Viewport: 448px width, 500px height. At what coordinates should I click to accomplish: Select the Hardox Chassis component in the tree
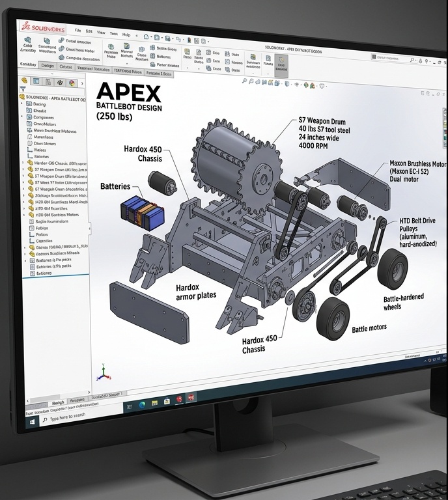point(57,163)
